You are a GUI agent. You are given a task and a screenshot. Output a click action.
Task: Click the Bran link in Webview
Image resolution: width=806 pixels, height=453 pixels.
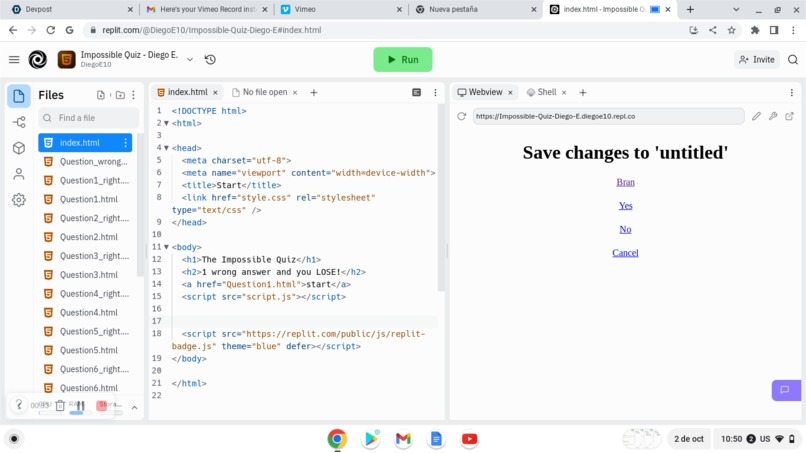click(625, 183)
